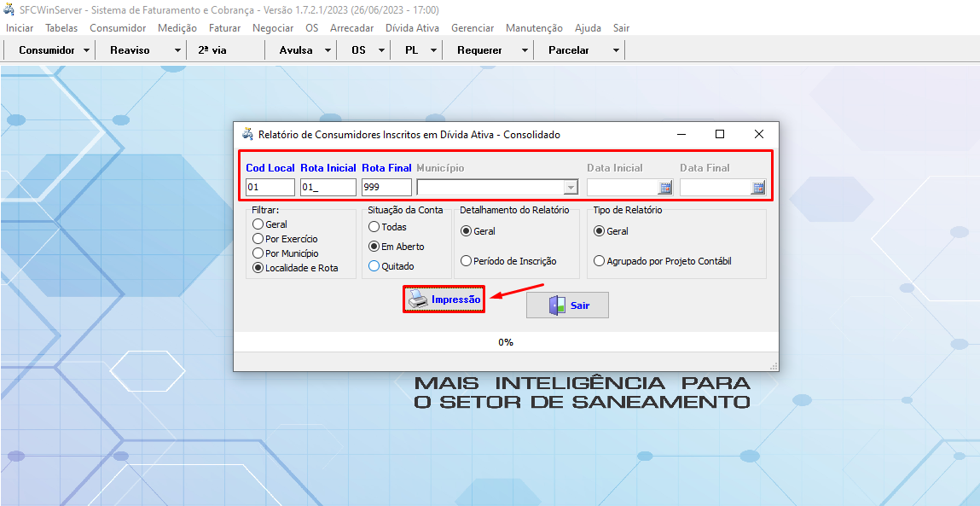The height and width of the screenshot is (506, 980).
Task: Click the Rota Final input field
Action: [386, 188]
